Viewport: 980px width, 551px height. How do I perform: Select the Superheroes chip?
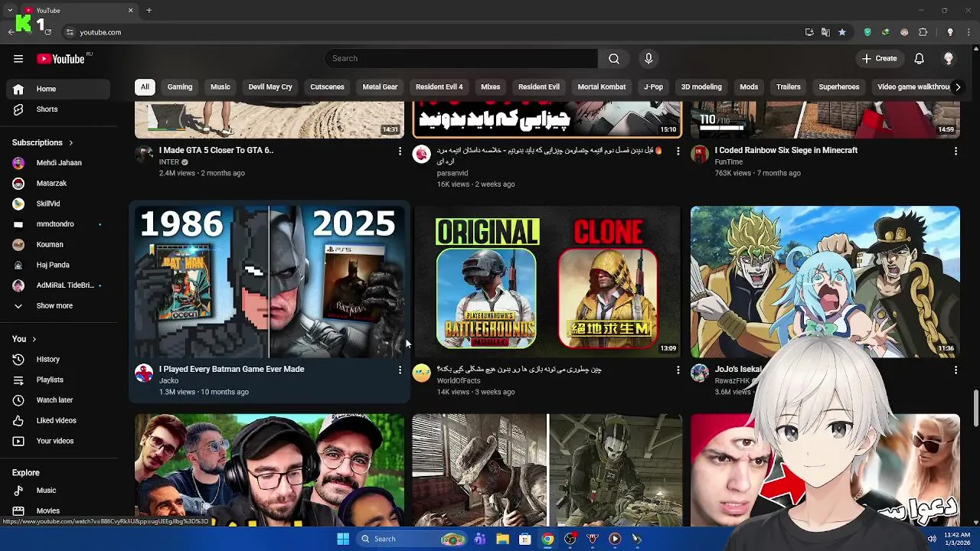click(839, 87)
